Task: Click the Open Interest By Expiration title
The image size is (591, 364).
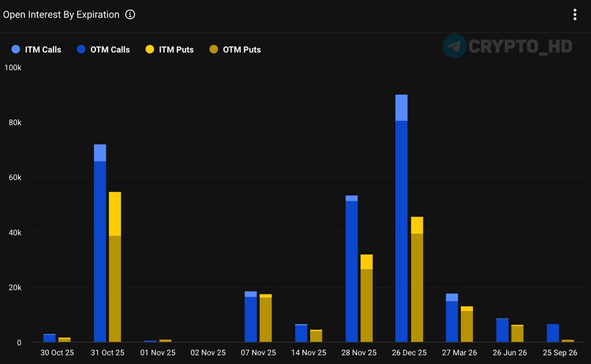Action: click(61, 15)
